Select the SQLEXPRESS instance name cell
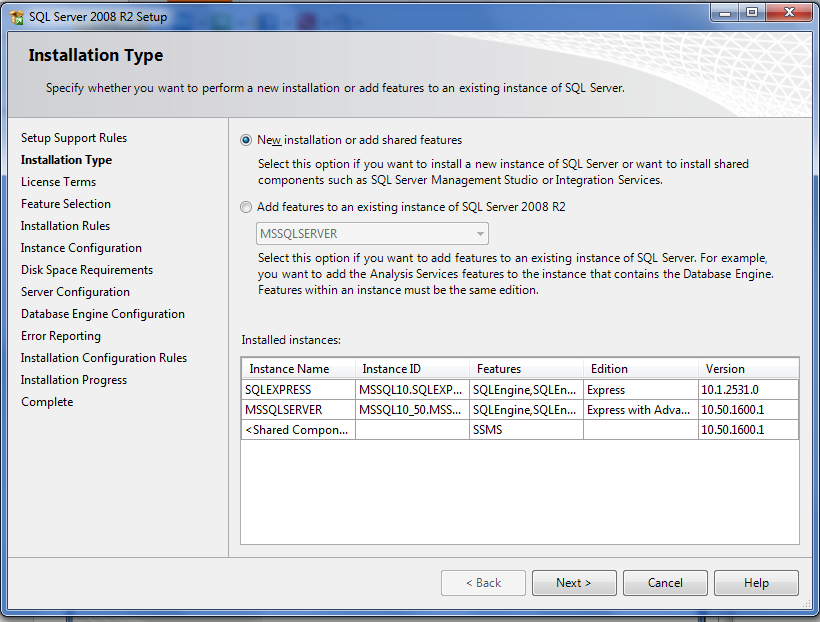Screen dimensions: 820x622 299,390
